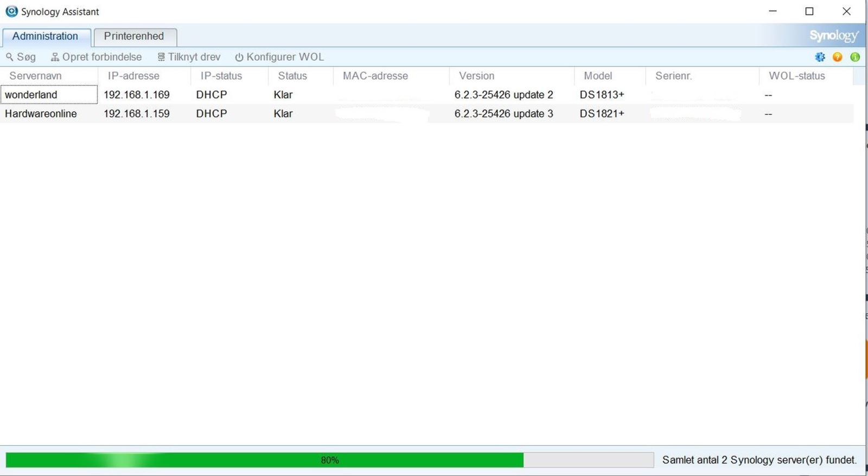Maximize the Synology Assistant window
This screenshot has width=868, height=476.
(x=809, y=11)
